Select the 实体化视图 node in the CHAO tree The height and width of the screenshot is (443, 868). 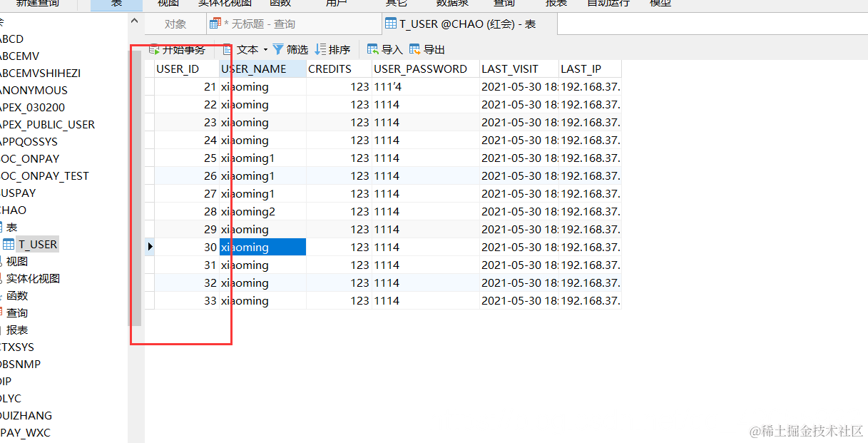pos(33,279)
